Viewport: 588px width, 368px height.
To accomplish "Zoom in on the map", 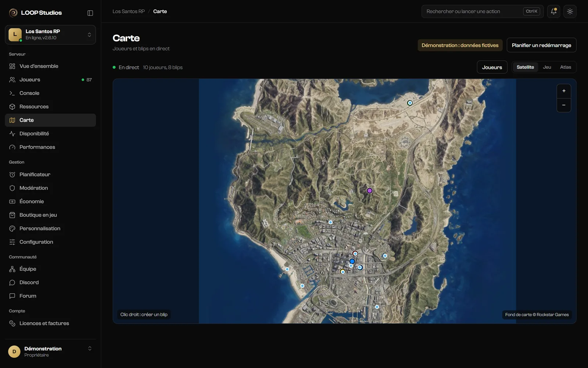I will tap(564, 91).
